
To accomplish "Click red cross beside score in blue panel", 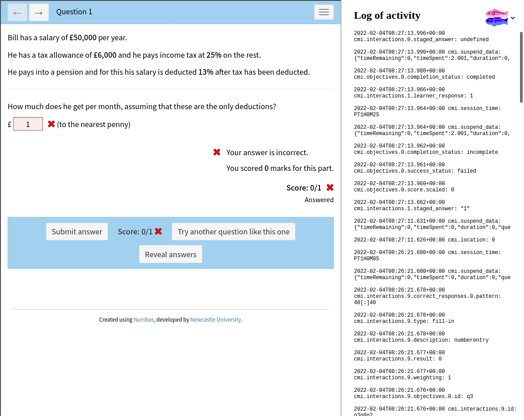I will click(158, 231).
